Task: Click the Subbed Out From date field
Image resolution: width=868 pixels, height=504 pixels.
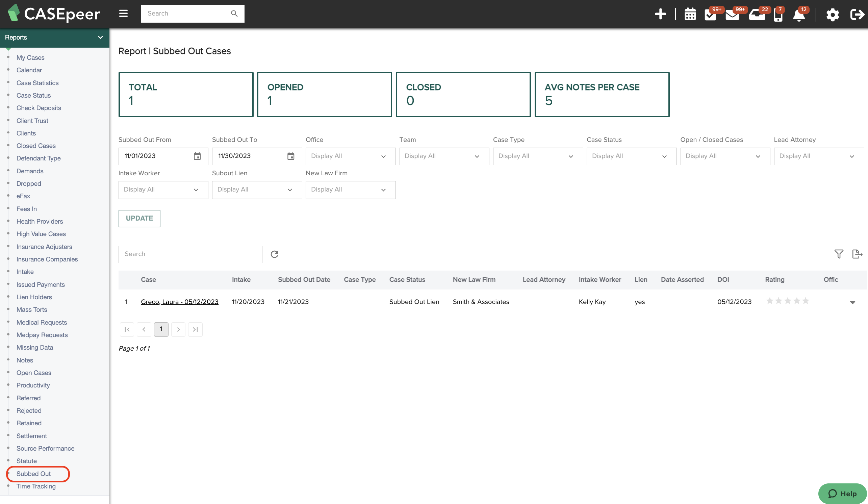Action: point(163,156)
